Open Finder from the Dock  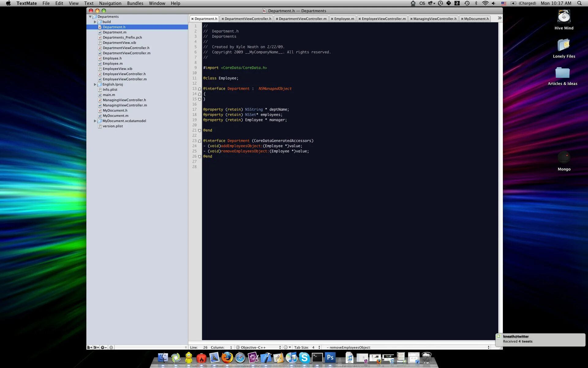[x=163, y=358]
